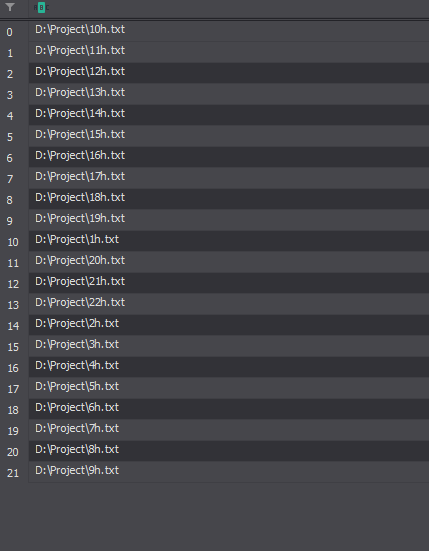This screenshot has height=551, width=429.
Task: Click row header number 21
Action: [13, 473]
